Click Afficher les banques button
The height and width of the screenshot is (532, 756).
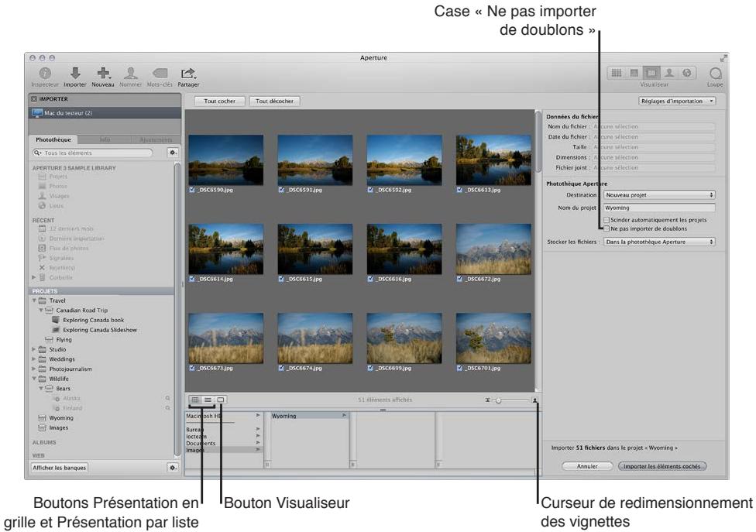pos(59,468)
